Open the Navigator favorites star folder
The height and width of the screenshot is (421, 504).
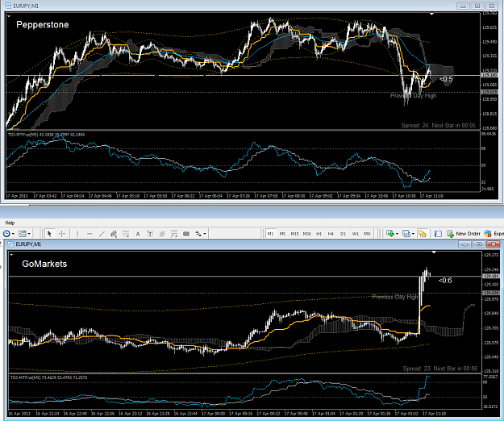click(423, 234)
